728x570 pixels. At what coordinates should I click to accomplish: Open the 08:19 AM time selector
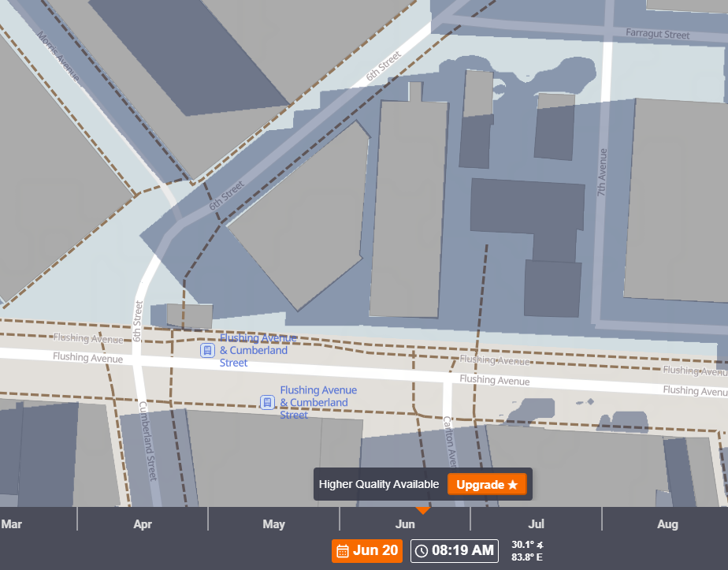click(x=454, y=550)
